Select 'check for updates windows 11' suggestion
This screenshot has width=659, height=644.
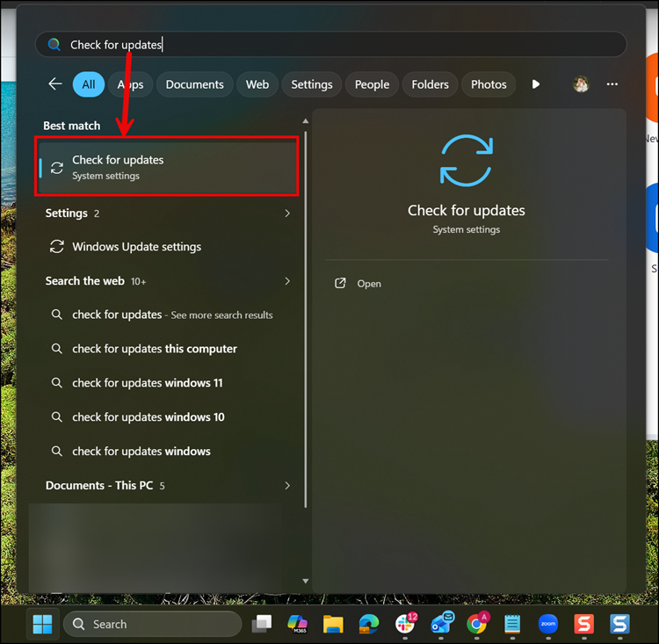(x=167, y=383)
